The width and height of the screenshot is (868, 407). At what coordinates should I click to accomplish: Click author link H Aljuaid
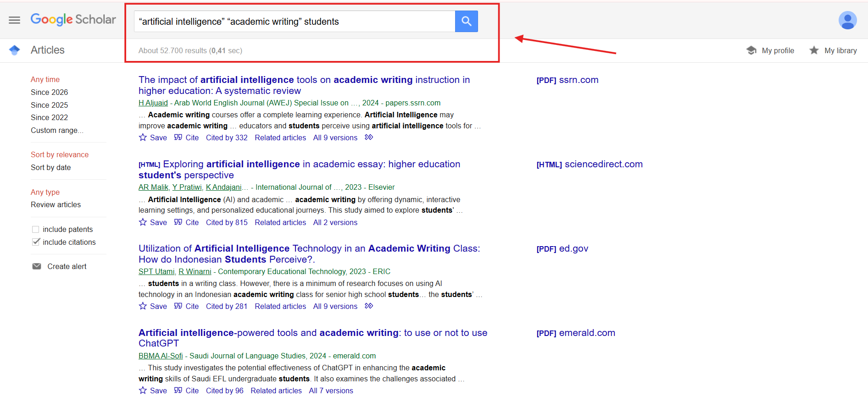[153, 103]
